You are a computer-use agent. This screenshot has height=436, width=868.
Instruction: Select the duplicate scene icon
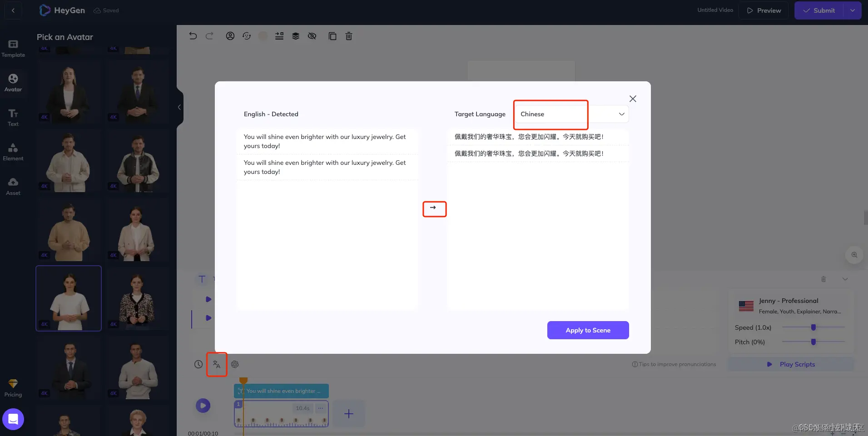(332, 36)
